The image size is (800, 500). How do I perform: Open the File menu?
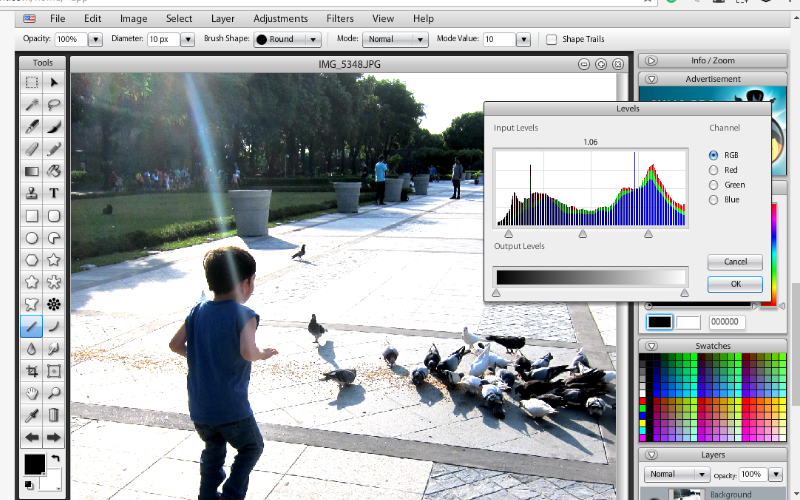(58, 18)
